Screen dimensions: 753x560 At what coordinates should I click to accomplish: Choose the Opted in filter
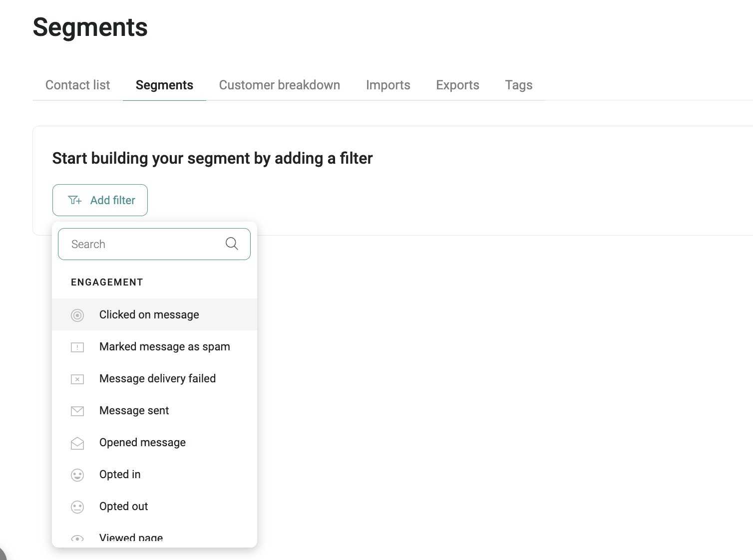point(154,474)
